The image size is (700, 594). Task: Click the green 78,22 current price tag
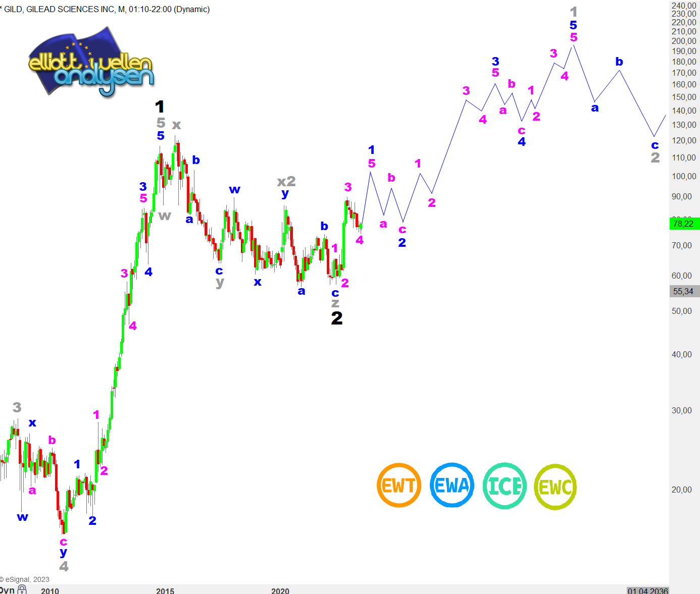click(683, 224)
